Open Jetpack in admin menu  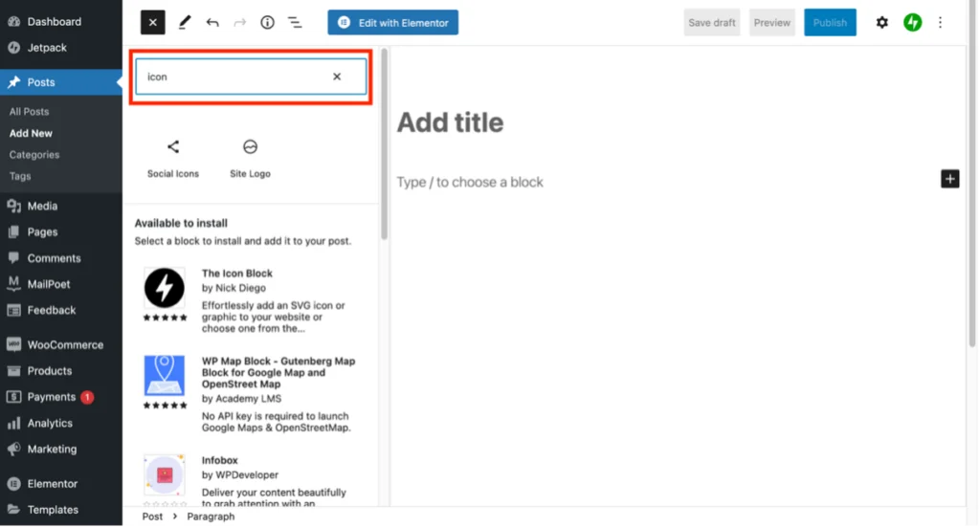point(61,48)
